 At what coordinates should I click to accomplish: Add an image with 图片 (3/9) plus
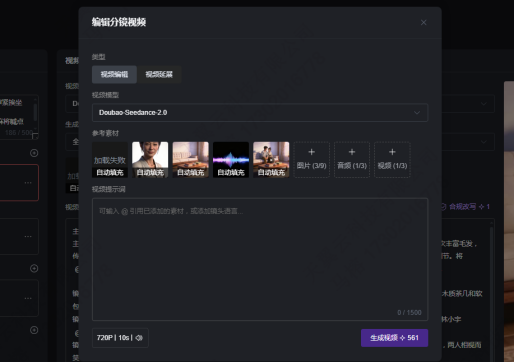312,160
